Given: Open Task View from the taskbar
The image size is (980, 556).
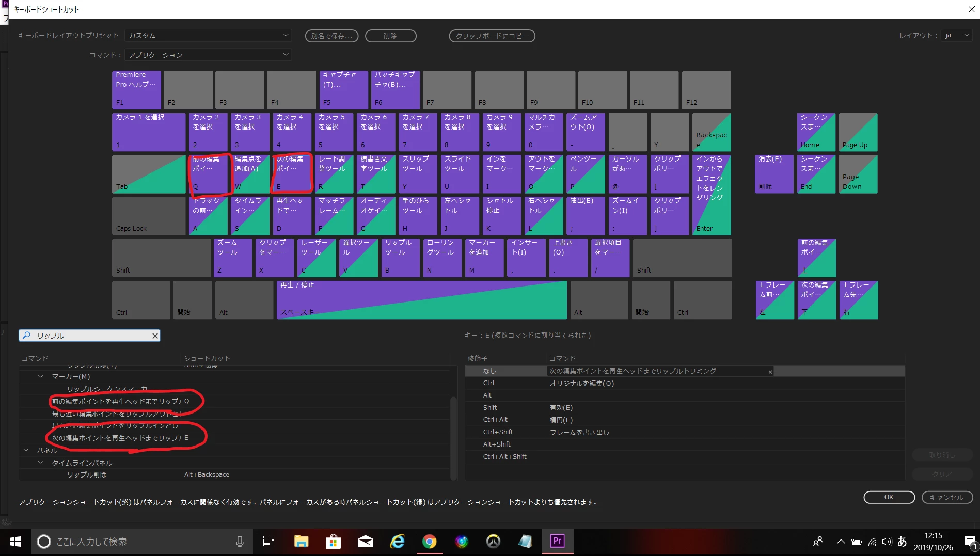Looking at the screenshot, I should [268, 542].
